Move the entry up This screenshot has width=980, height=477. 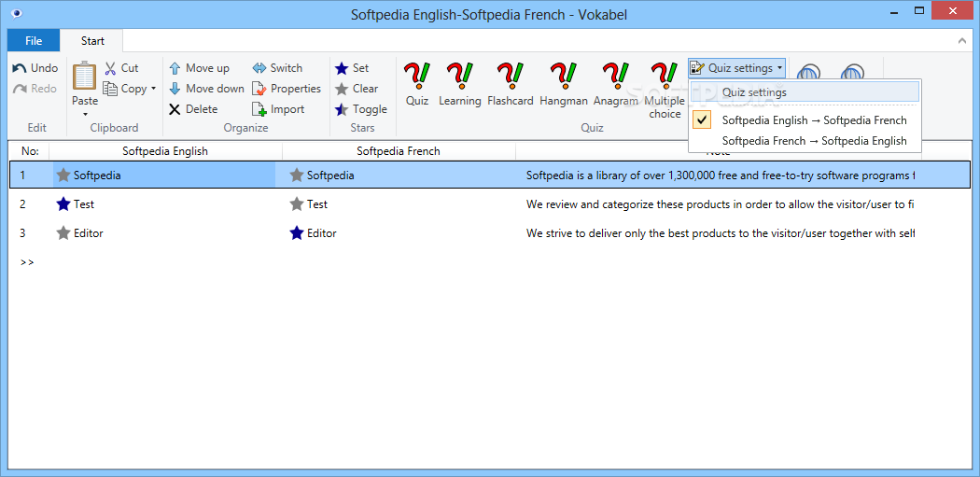point(200,67)
